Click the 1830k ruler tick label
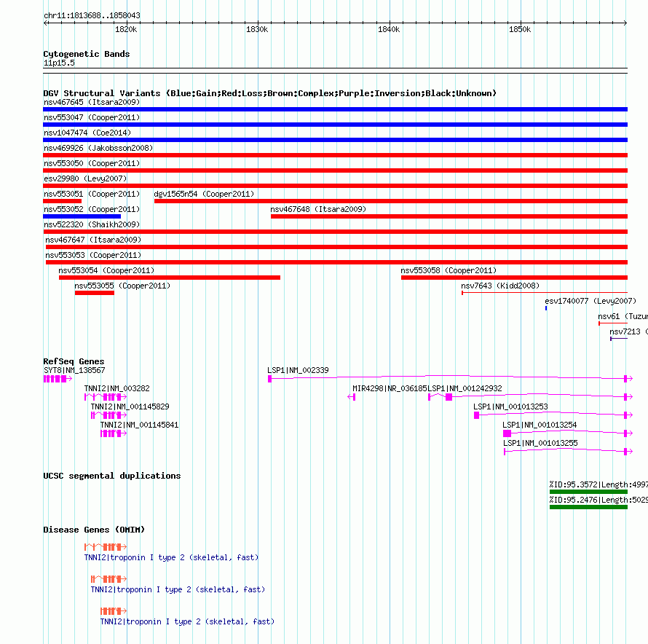This screenshot has width=648, height=644. [257, 29]
